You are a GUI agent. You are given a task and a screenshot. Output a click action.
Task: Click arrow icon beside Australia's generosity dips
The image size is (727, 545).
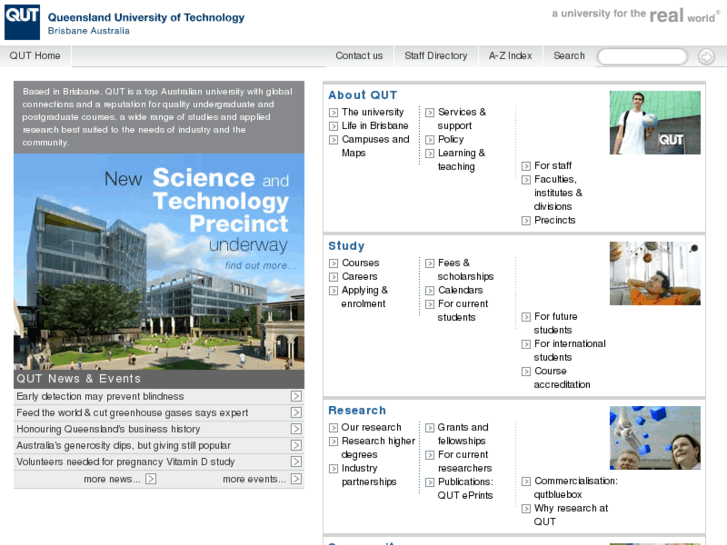[x=296, y=445]
